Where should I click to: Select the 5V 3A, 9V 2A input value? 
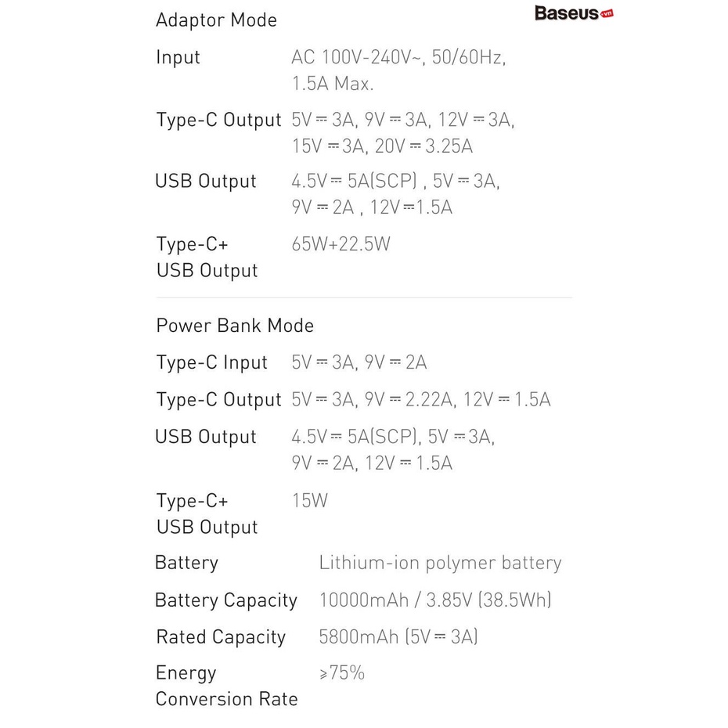tap(359, 362)
